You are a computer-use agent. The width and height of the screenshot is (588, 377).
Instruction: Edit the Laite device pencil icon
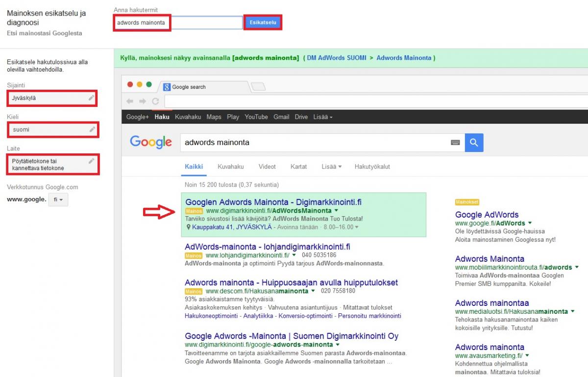[91, 161]
